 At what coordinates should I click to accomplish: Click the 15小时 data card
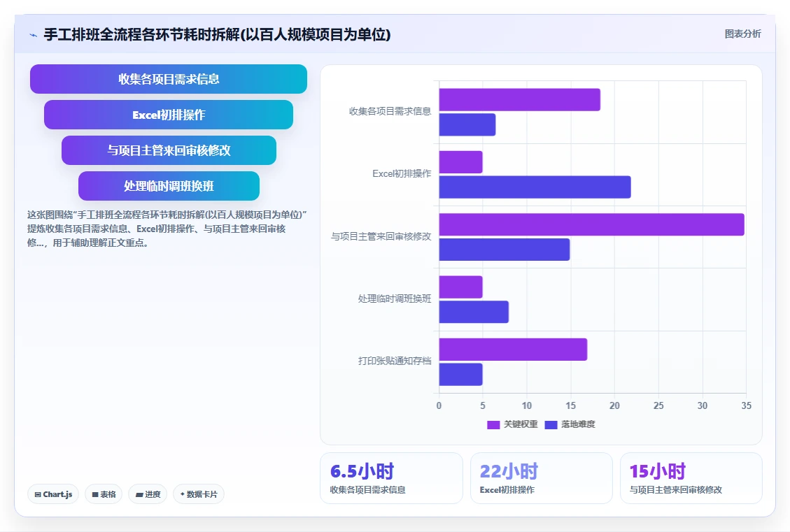pyautogui.click(x=691, y=478)
